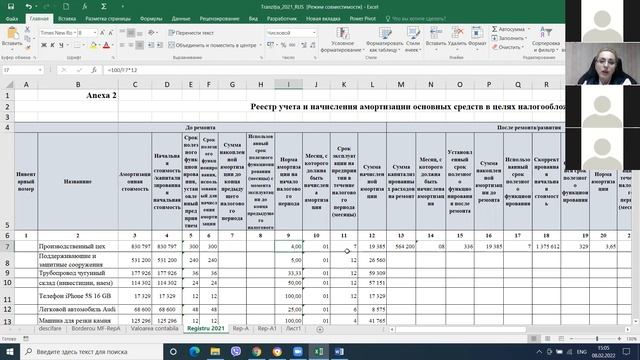
Task: Decrease decimal places
Action: (x=313, y=45)
